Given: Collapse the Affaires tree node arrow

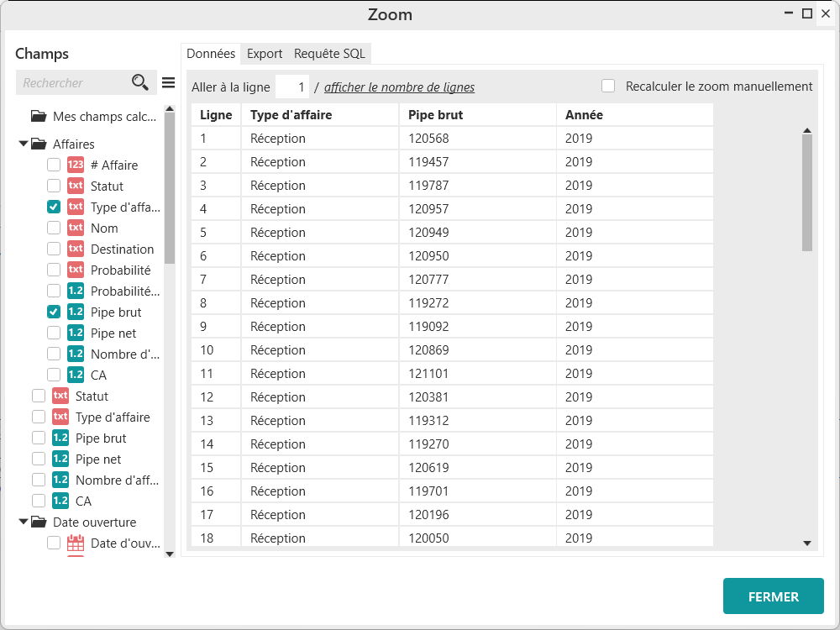Looking at the screenshot, I should point(24,144).
